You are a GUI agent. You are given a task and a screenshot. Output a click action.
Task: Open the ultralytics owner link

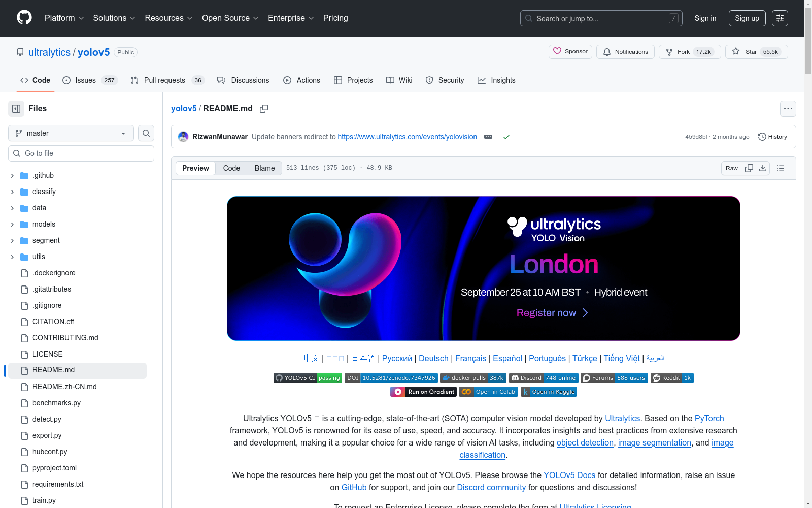click(x=49, y=52)
